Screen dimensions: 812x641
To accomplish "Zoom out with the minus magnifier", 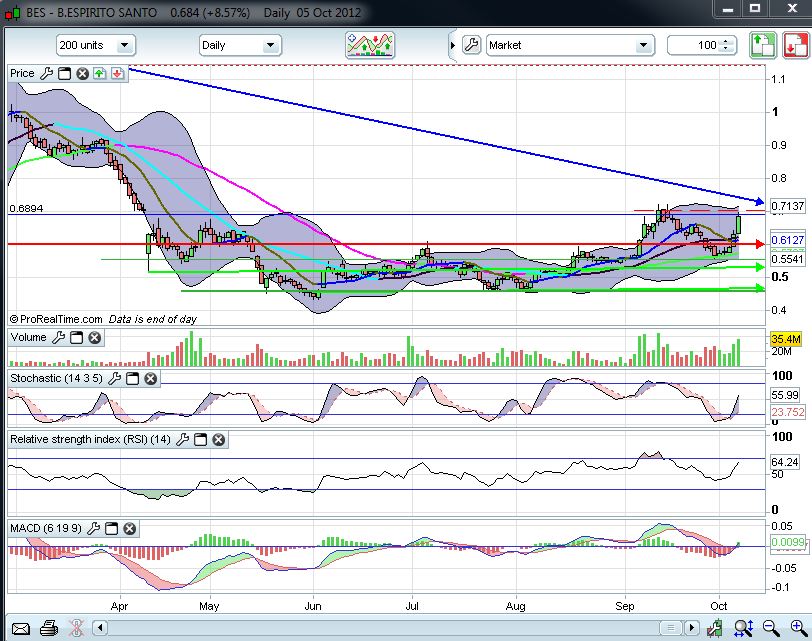I will pyautogui.click(x=769, y=628).
